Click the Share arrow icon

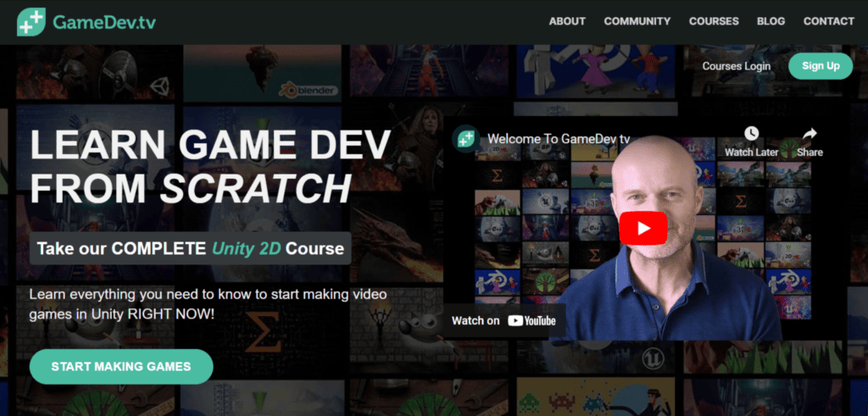(x=810, y=133)
